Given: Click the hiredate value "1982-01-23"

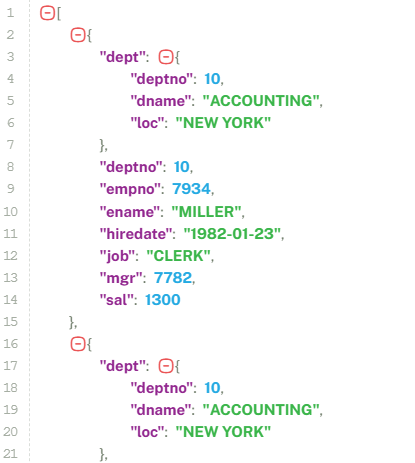Looking at the screenshot, I should click(x=232, y=234).
